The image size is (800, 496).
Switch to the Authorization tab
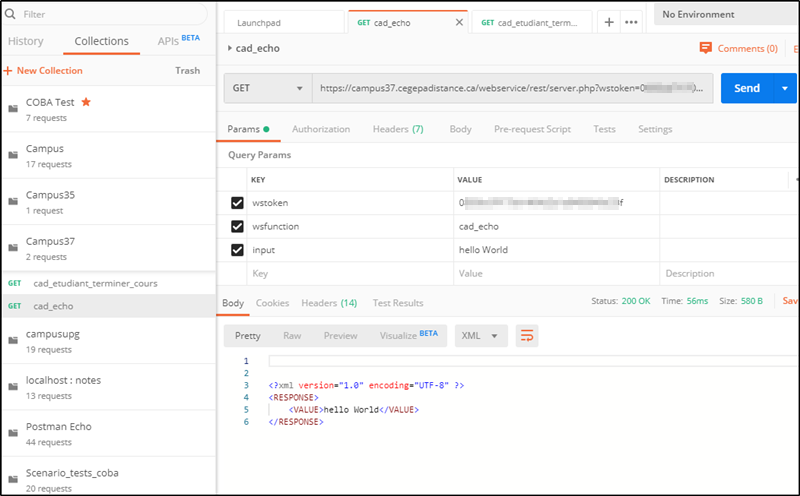pyautogui.click(x=320, y=129)
